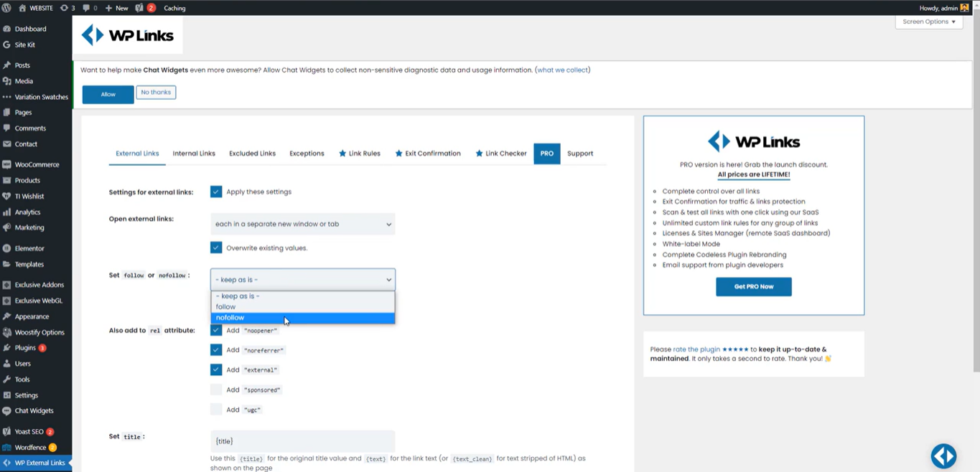This screenshot has height=472, width=980.
Task: Click into the Set title input field
Action: pos(302,441)
